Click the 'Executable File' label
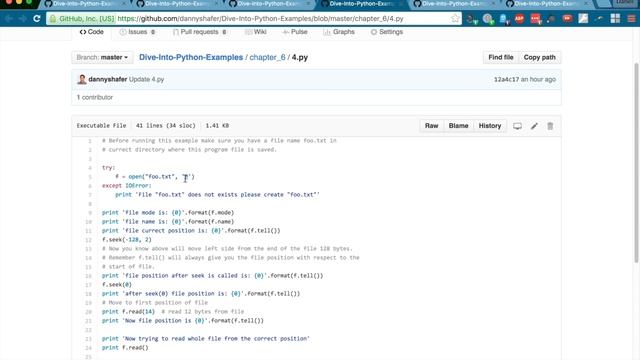Image resolution: width=640 pixels, height=360 pixels. click(101, 126)
